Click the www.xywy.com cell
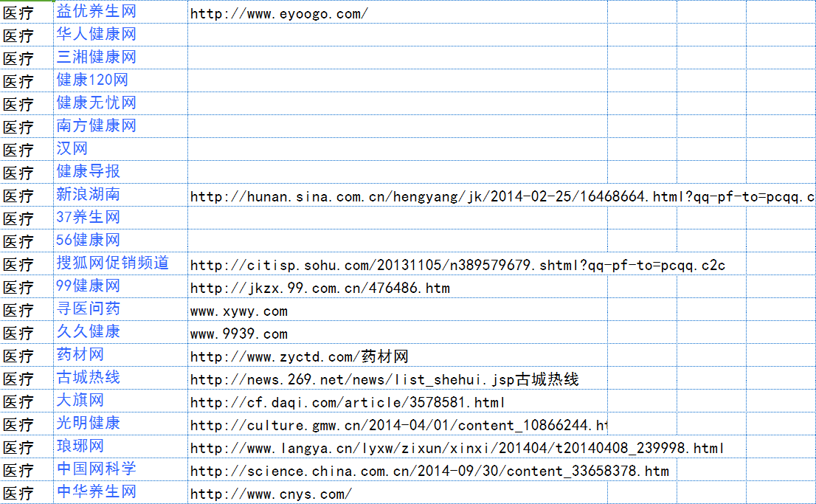 (398, 311)
